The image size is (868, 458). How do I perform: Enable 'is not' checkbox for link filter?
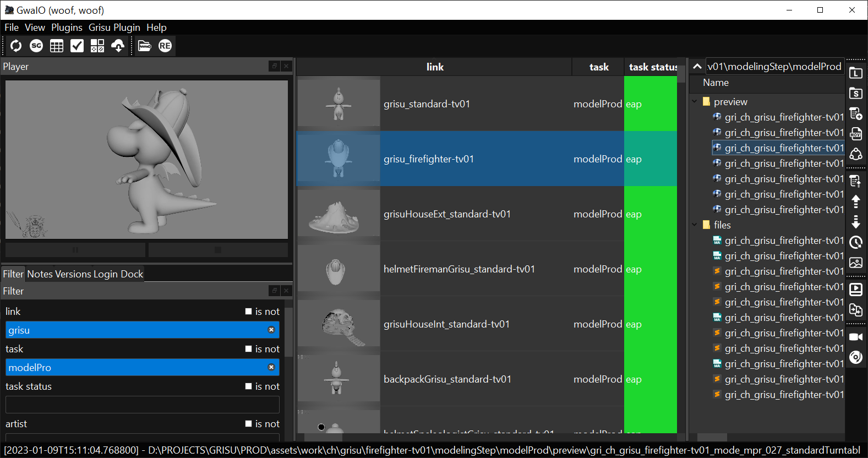pos(249,312)
